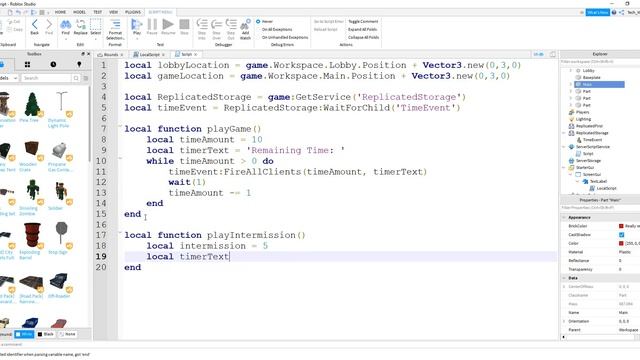This screenshot has width=640, height=360.
Task: Click the Stop test button
Action: (x=184, y=24)
